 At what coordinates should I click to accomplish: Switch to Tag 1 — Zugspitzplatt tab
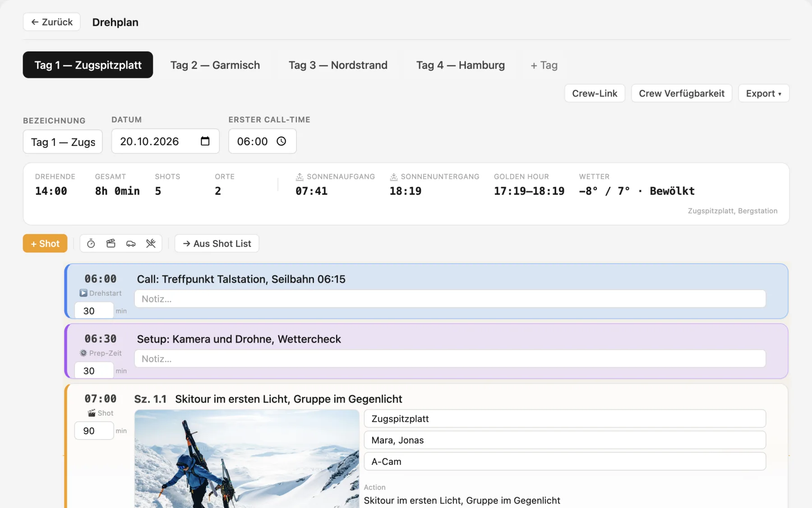tap(88, 65)
